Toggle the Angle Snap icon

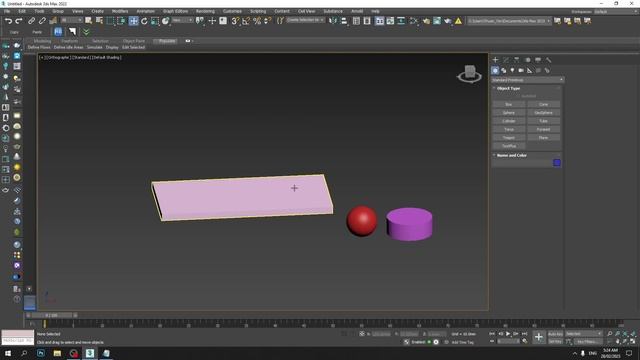point(246,21)
